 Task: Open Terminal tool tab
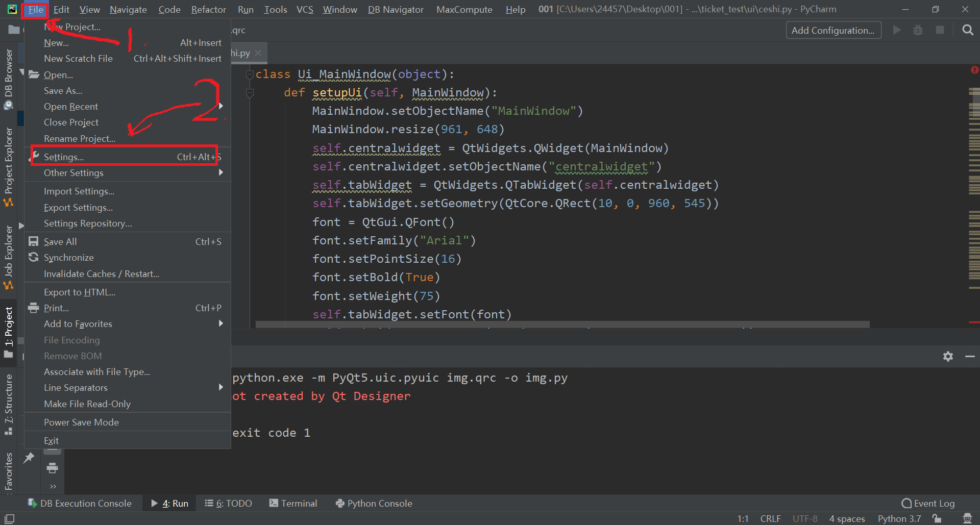pos(293,504)
